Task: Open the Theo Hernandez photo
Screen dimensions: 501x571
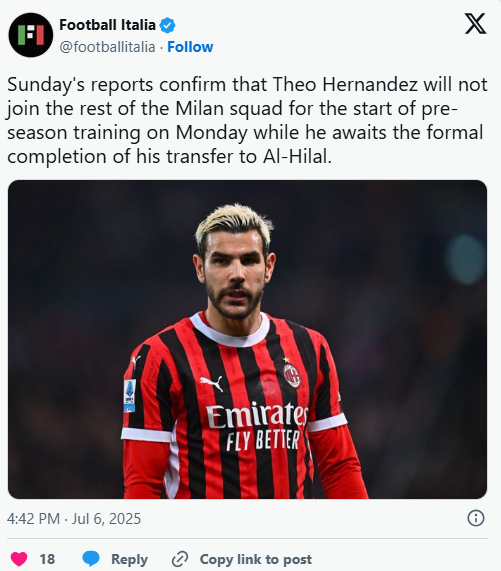Action: (x=247, y=339)
